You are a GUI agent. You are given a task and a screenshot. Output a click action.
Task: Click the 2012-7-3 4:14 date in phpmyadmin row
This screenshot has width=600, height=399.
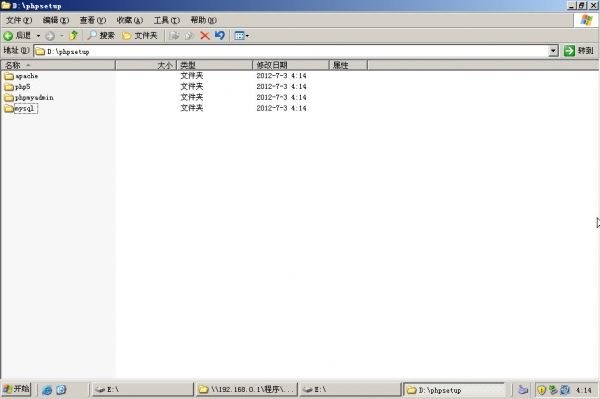[x=281, y=97]
